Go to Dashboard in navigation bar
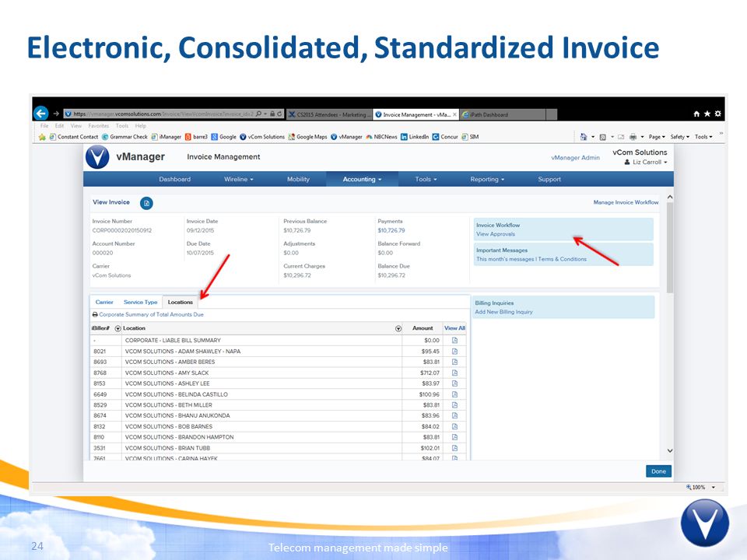The height and width of the screenshot is (560, 747). (x=175, y=180)
